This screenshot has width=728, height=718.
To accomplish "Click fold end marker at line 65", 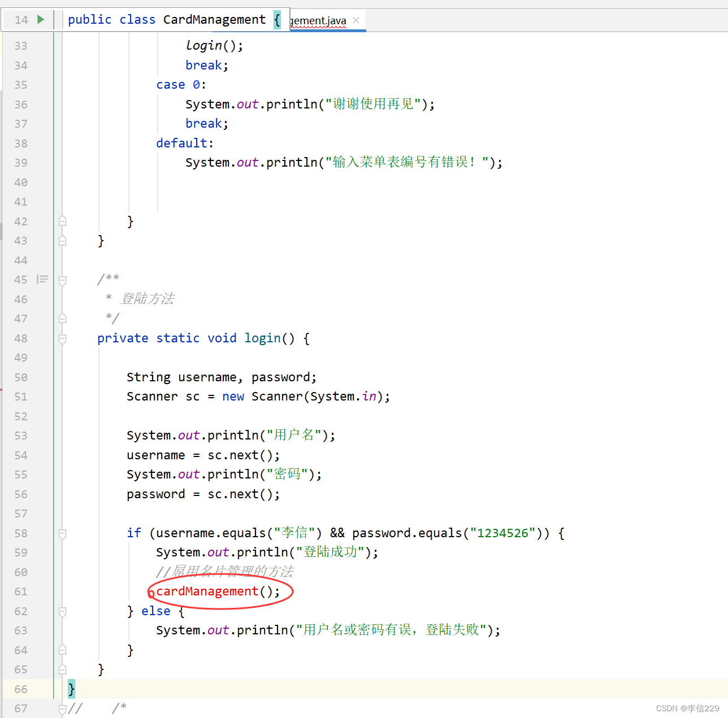I will click(63, 669).
